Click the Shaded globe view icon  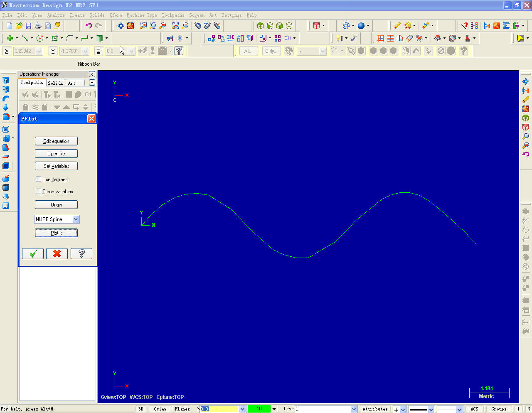tap(362, 25)
